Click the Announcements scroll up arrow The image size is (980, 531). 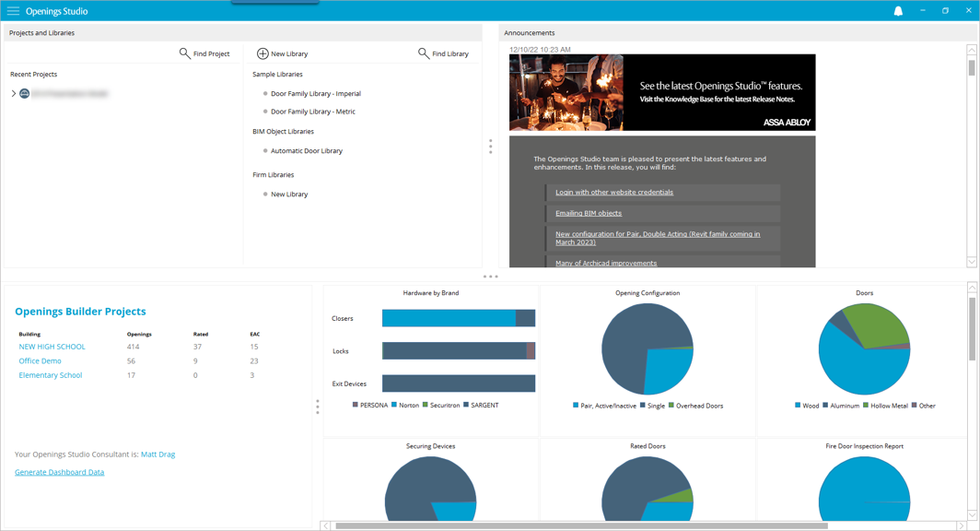click(971, 50)
